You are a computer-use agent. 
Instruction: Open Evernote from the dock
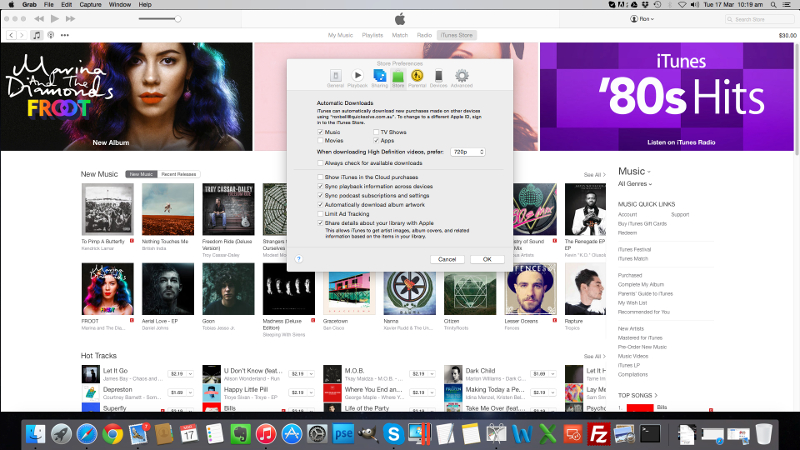pyautogui.click(x=240, y=434)
